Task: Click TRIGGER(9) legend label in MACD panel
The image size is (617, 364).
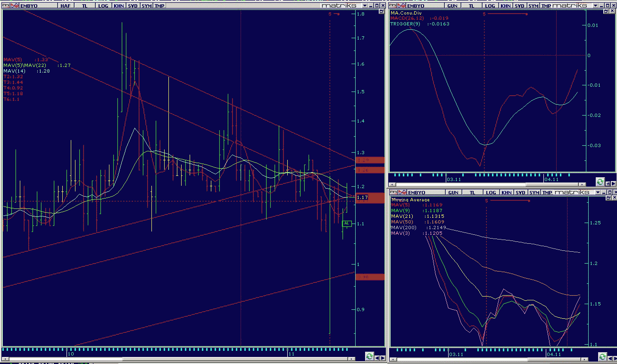Action: tap(406, 24)
